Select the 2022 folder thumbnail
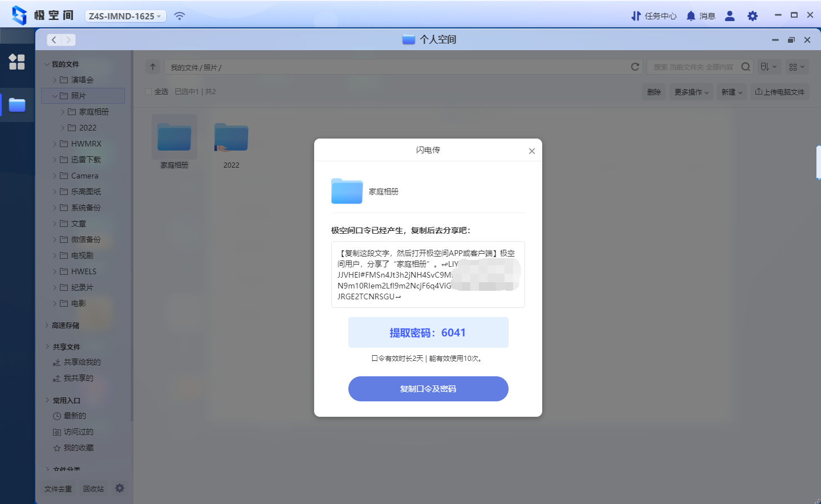 (231, 137)
